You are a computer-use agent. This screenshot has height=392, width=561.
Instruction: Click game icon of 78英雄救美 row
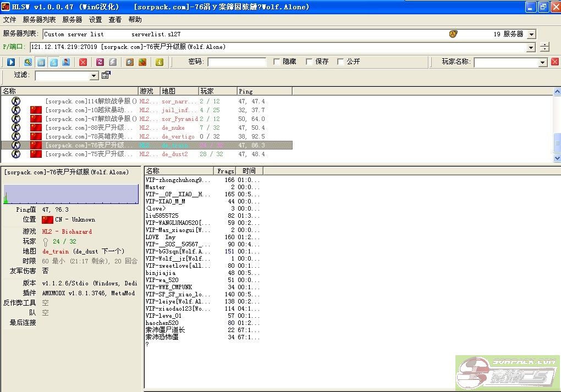[16, 136]
